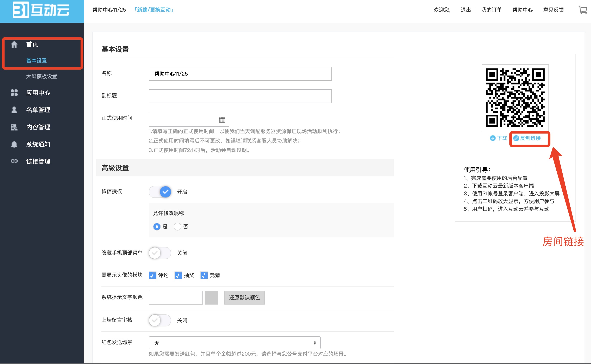This screenshot has width=591, height=364.
Task: Open 意见反馈 link
Action: point(553,10)
